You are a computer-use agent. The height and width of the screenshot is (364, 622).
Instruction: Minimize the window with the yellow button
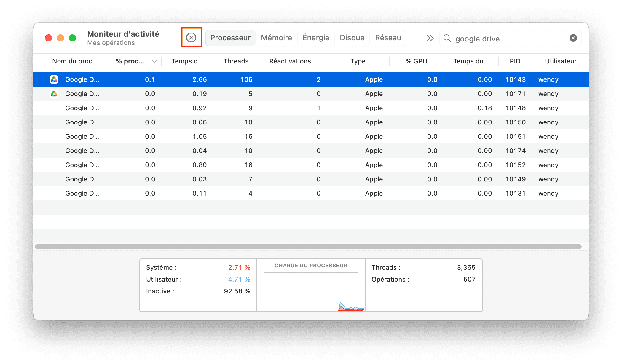pos(60,38)
